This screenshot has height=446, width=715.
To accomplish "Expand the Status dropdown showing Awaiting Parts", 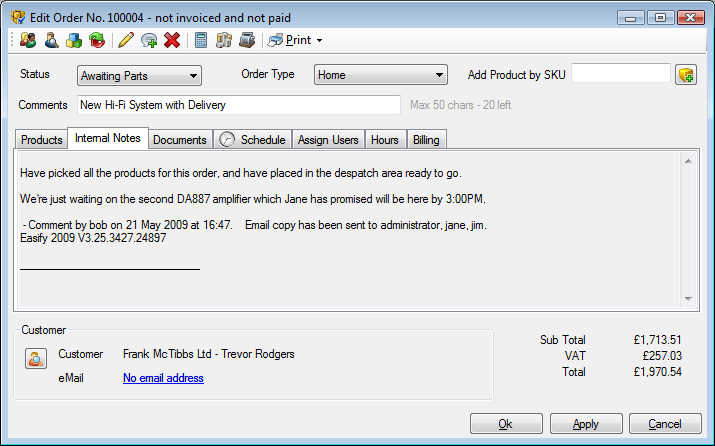I will (x=139, y=75).
